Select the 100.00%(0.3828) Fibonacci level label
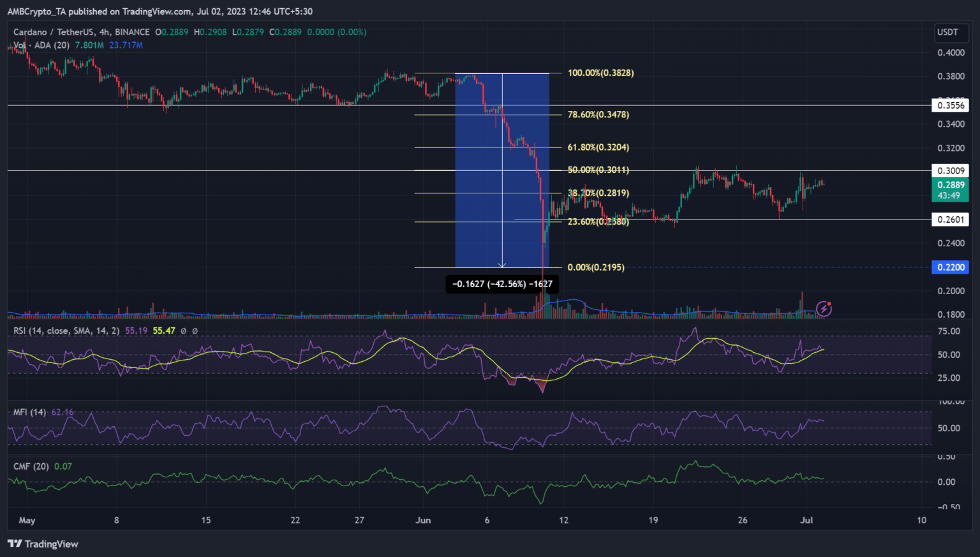The image size is (980, 557). [600, 73]
